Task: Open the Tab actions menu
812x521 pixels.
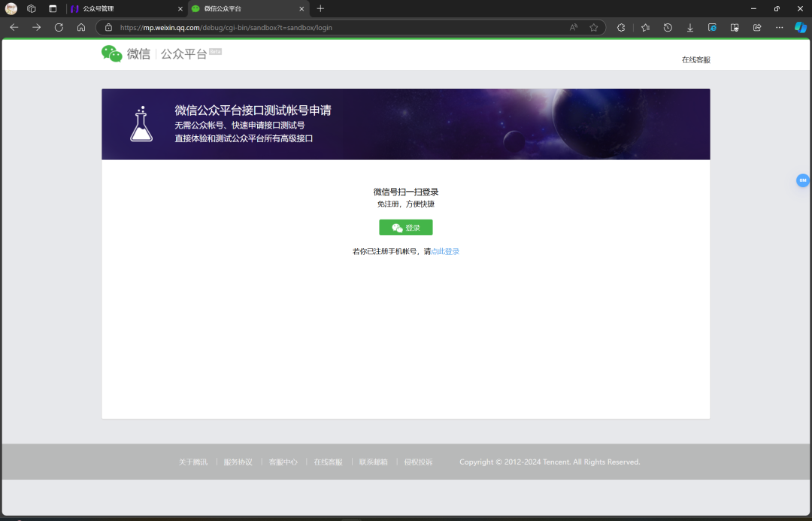Action: 53,9
